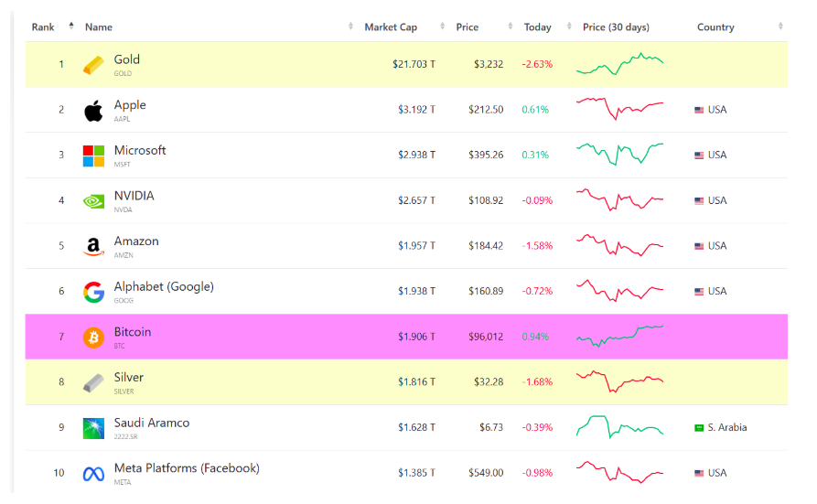Open the Microsoft name link

coord(140,150)
